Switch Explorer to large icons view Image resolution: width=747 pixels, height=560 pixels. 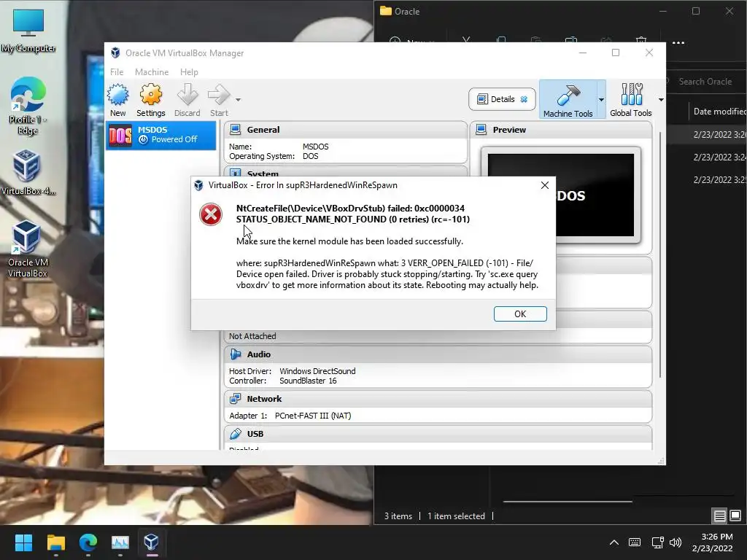pyautogui.click(x=735, y=516)
